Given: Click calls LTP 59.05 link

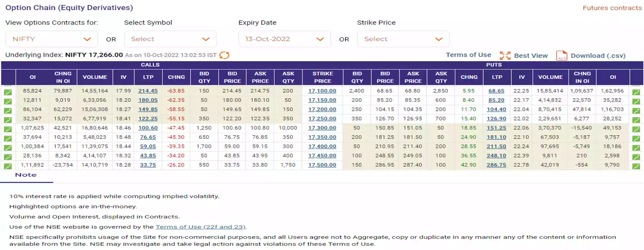Looking at the screenshot, I should click(x=148, y=146).
